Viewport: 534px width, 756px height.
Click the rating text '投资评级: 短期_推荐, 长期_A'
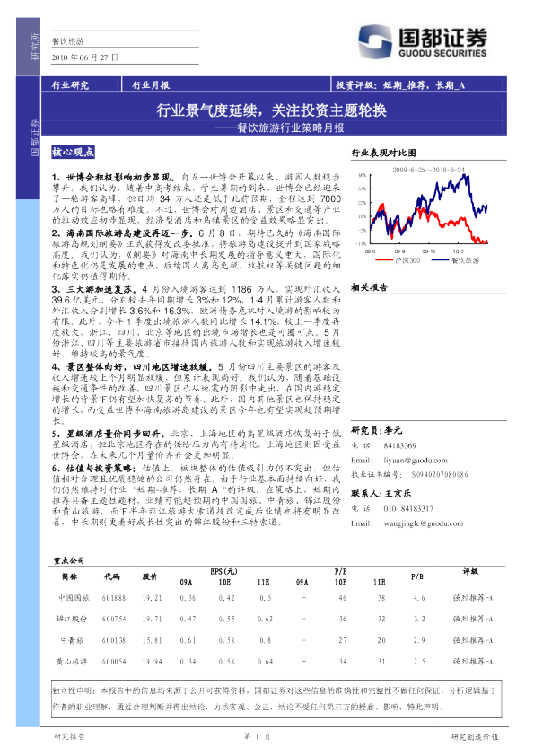400,85
